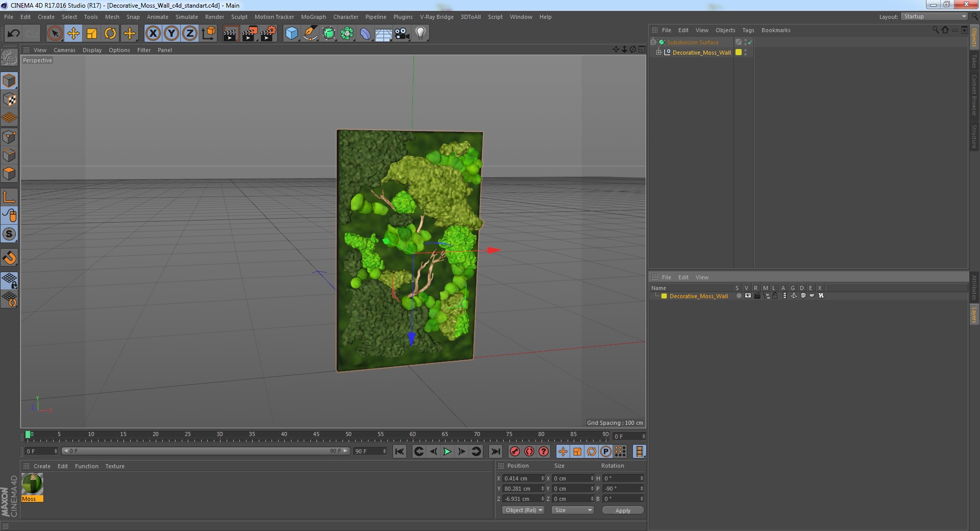
Task: Add a Subdivision Surface generator
Action: (329, 34)
